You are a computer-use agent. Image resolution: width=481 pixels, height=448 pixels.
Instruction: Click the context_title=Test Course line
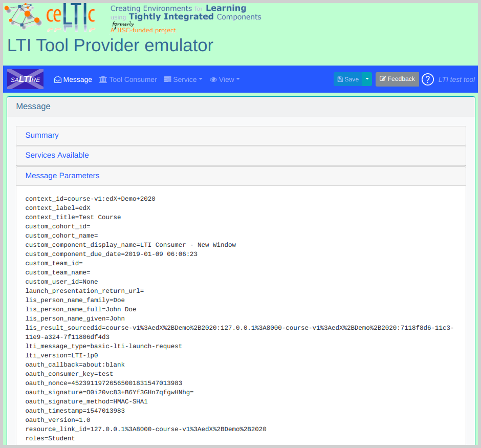tap(73, 217)
